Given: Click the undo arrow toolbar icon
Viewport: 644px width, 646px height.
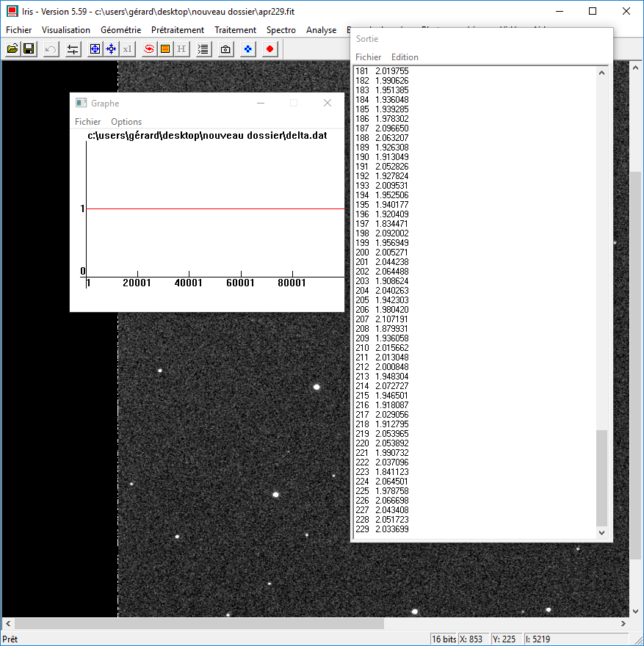Looking at the screenshot, I should (x=51, y=49).
